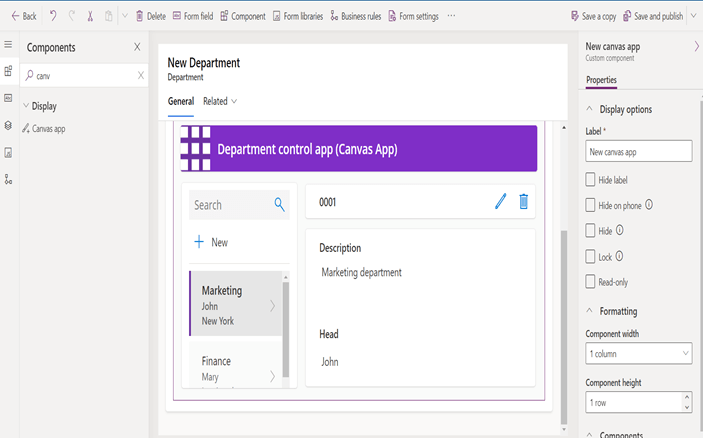Image resolution: width=703 pixels, height=438 pixels.
Task: Switch to the General tab
Action: 180,101
